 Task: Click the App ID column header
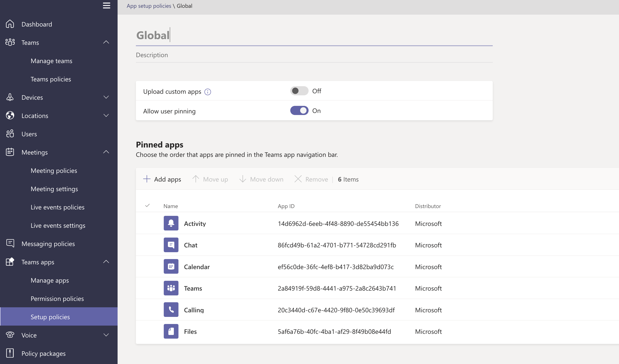click(x=286, y=206)
